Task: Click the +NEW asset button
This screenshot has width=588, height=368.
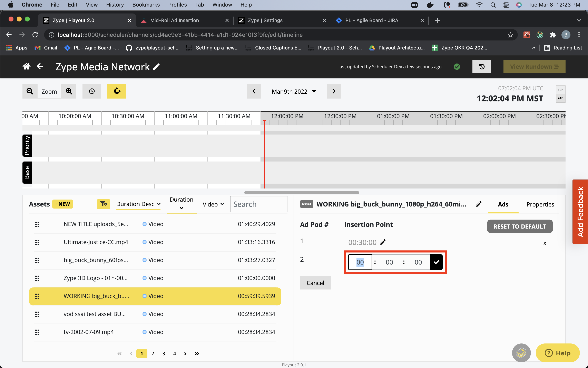Action: (x=63, y=204)
